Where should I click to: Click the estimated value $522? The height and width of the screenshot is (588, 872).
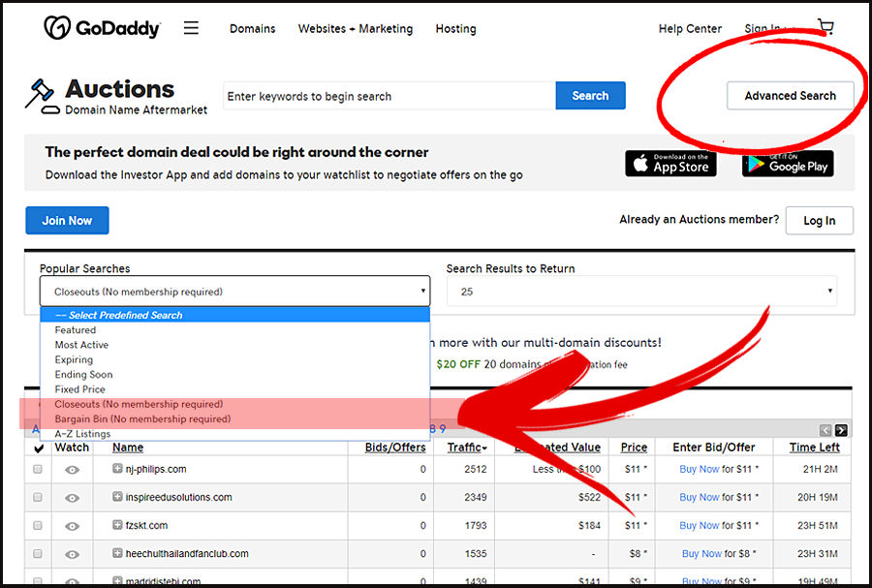click(589, 497)
